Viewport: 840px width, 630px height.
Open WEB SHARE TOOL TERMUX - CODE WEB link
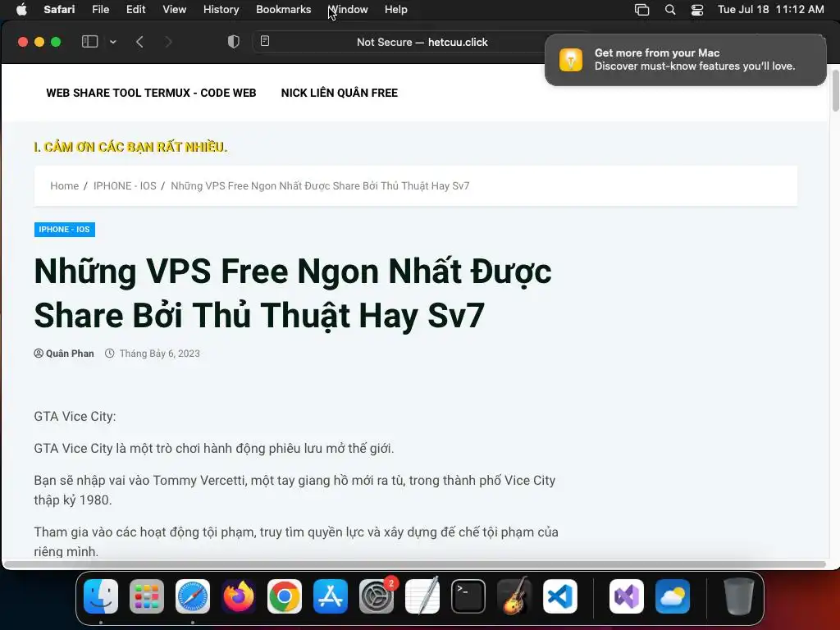[151, 93]
